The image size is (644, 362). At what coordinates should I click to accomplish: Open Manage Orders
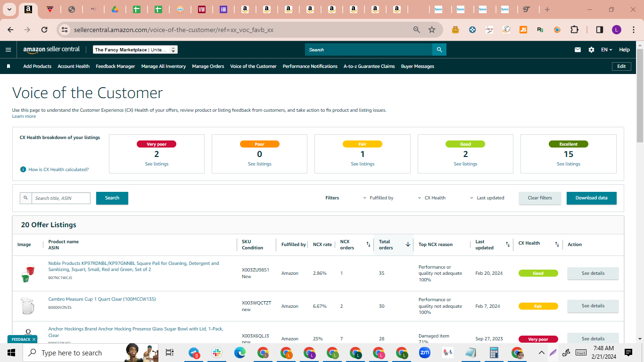(x=208, y=66)
